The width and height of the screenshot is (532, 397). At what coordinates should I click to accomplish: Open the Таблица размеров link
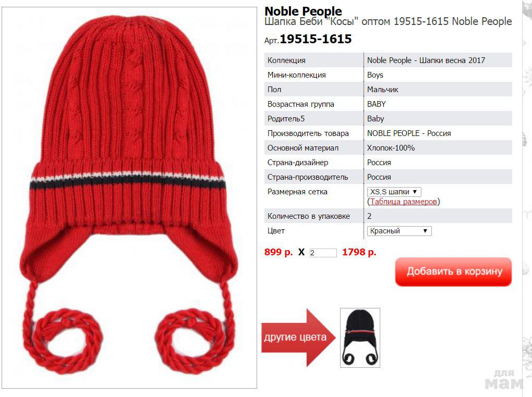tap(403, 202)
